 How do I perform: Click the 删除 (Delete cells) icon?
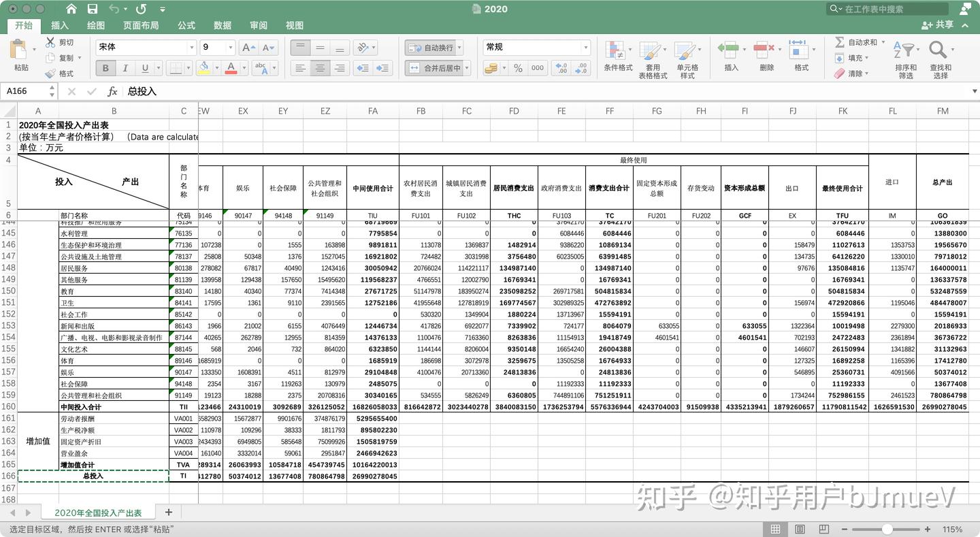764,51
